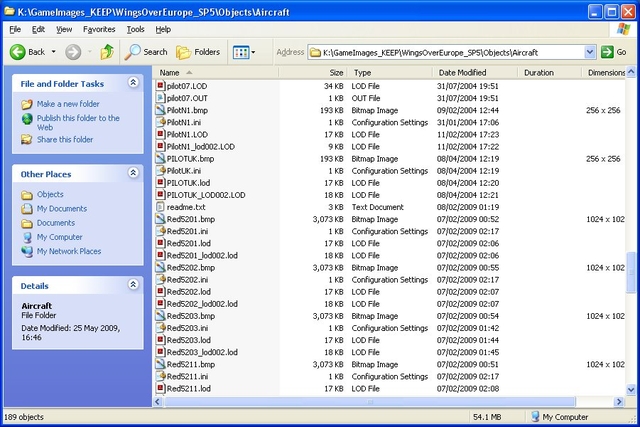Screen dimensions: 640x427
Task: Select the PilotUK.ini settings icon
Action: 160,171
